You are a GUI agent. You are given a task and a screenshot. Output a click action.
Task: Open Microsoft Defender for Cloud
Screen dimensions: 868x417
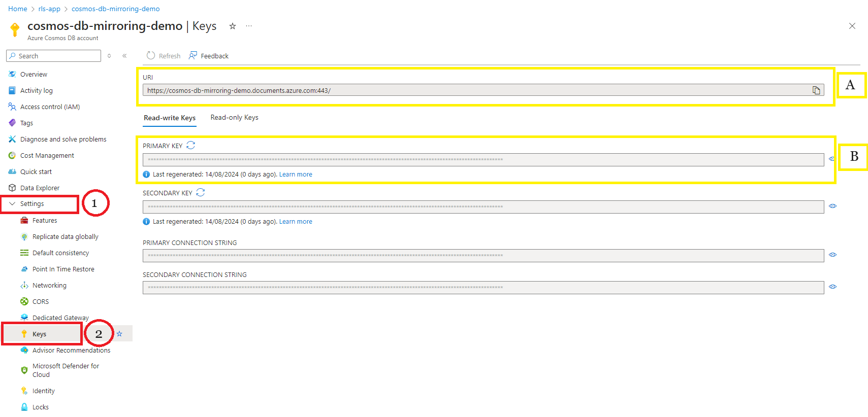click(66, 370)
